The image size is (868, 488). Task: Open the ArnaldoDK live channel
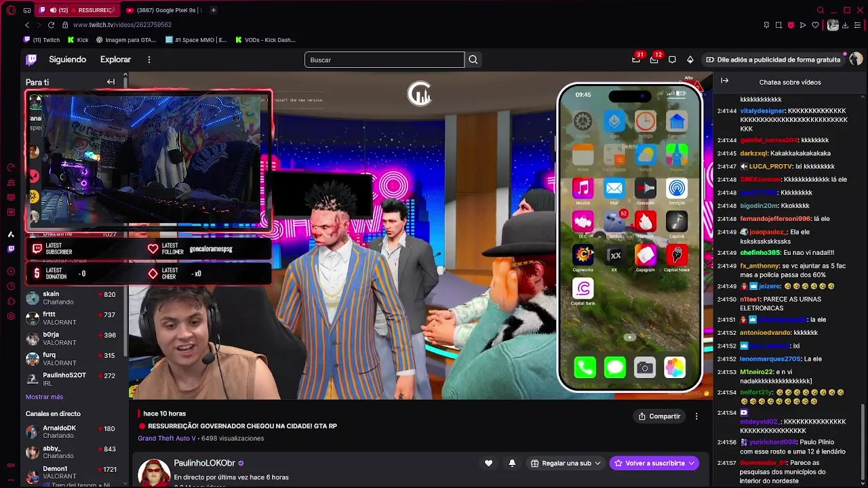point(75,432)
